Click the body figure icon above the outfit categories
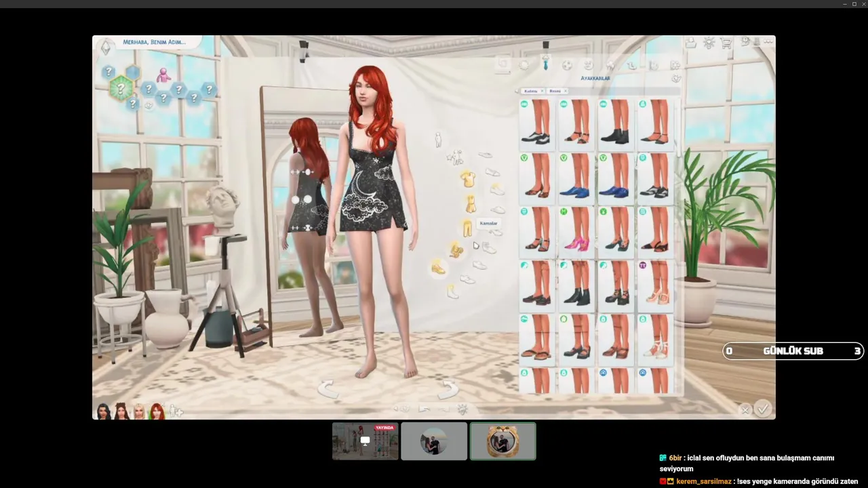 click(438, 140)
